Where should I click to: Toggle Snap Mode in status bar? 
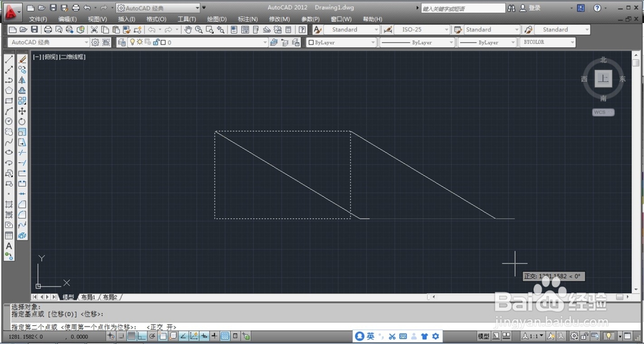pos(122,336)
